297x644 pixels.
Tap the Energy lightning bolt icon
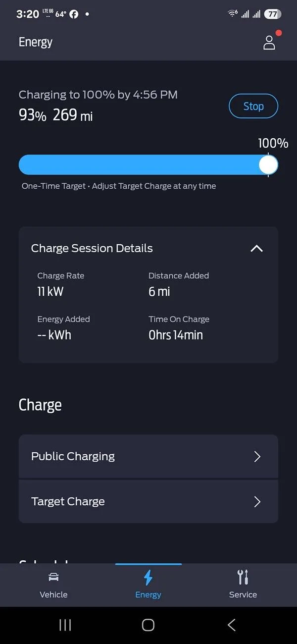pyautogui.click(x=148, y=578)
